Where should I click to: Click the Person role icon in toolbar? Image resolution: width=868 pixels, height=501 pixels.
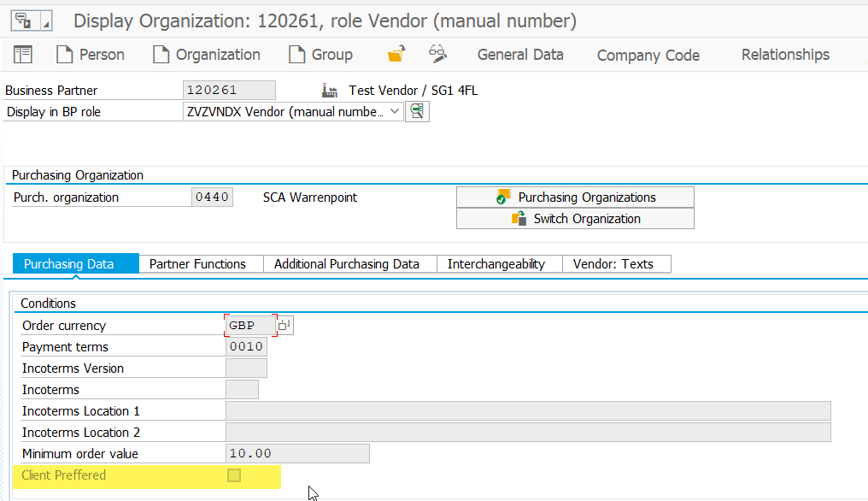point(63,54)
